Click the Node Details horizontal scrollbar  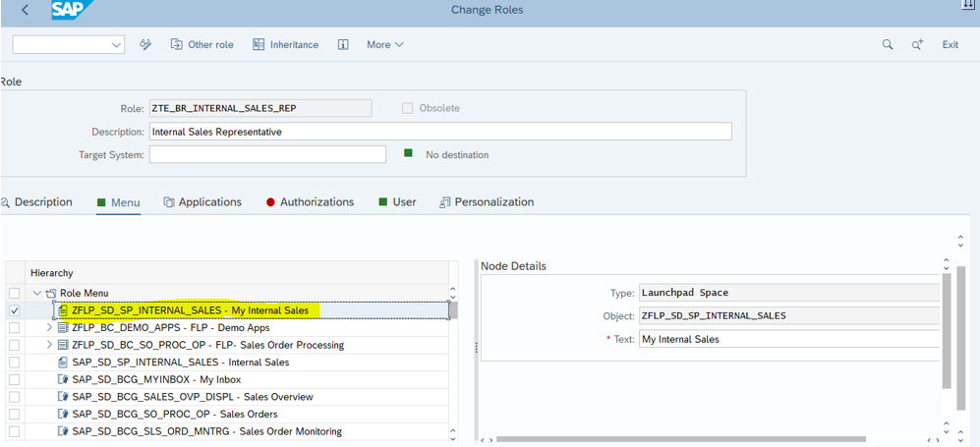click(x=681, y=439)
